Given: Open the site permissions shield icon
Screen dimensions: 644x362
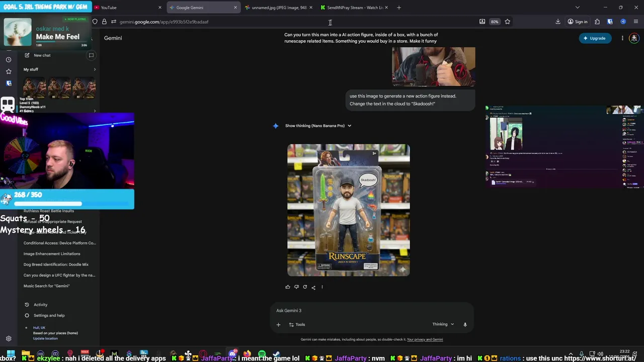Looking at the screenshot, I should point(95,22).
